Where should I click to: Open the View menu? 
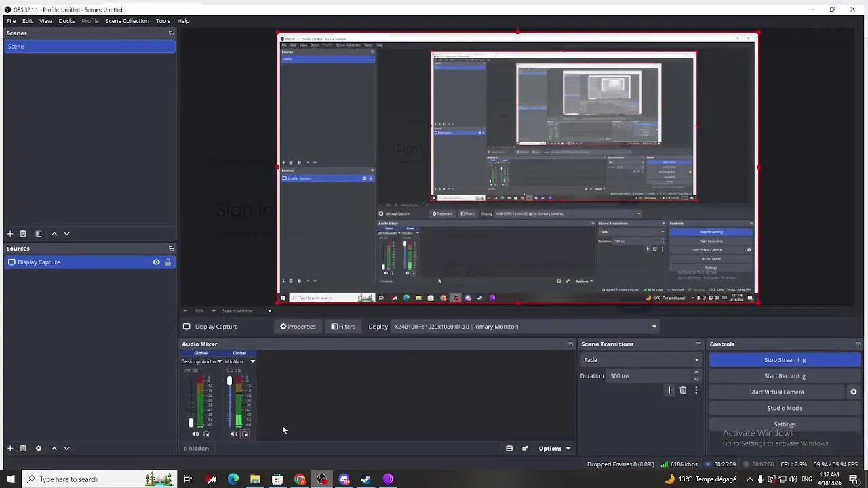click(45, 21)
